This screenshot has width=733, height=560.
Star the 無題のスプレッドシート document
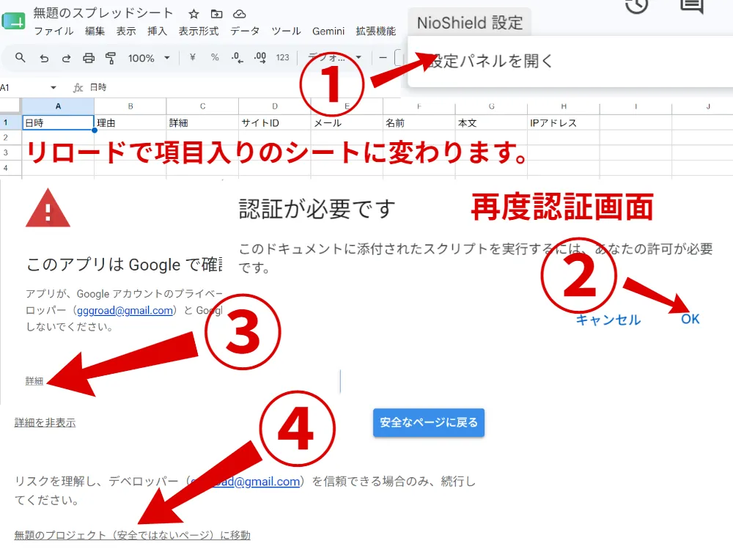coord(194,14)
